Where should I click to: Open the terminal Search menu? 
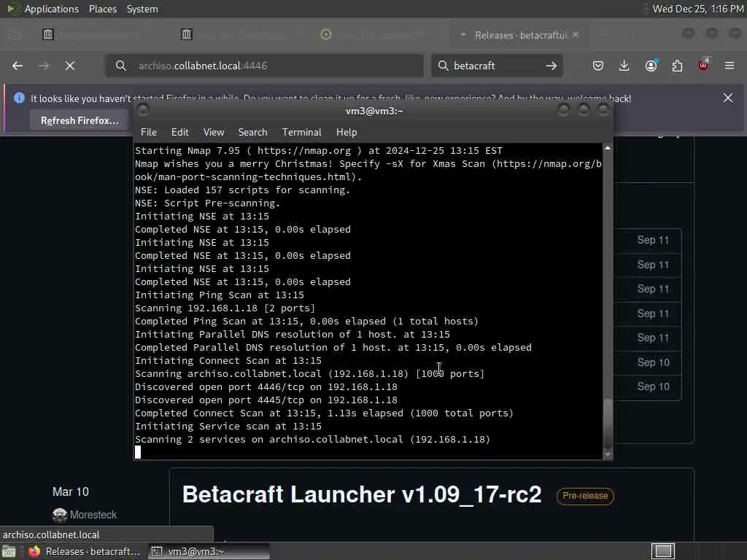252,133
